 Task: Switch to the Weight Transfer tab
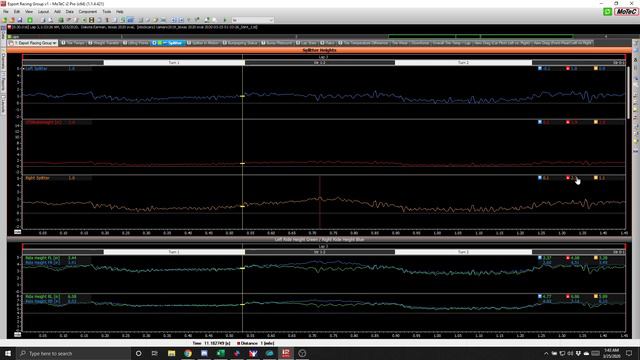(x=104, y=42)
